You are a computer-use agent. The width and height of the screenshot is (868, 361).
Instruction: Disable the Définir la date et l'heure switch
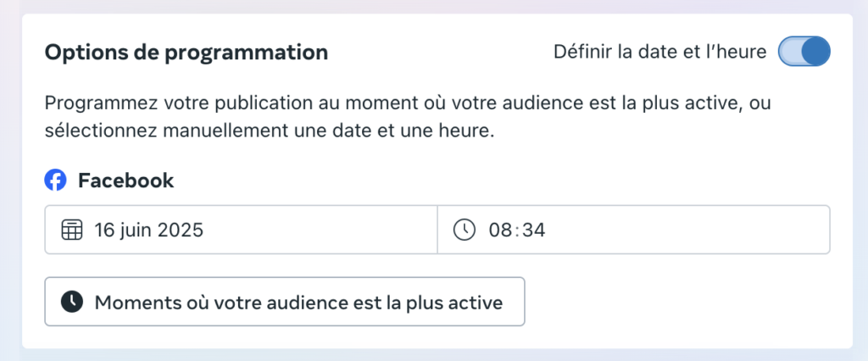point(804,52)
